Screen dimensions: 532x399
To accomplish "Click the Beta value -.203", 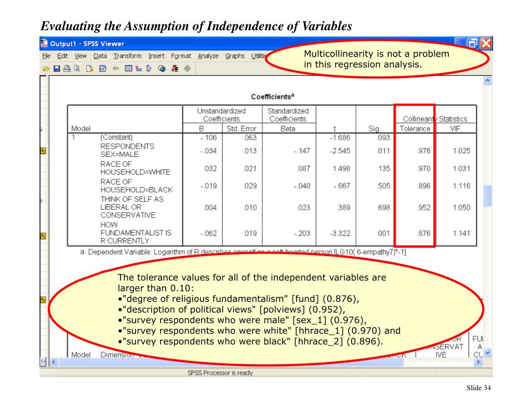I will 302,233.
